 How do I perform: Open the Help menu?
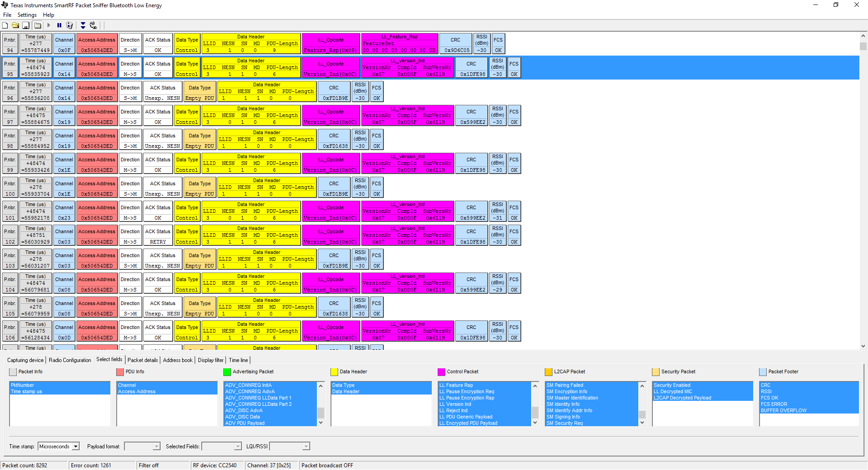[x=48, y=15]
